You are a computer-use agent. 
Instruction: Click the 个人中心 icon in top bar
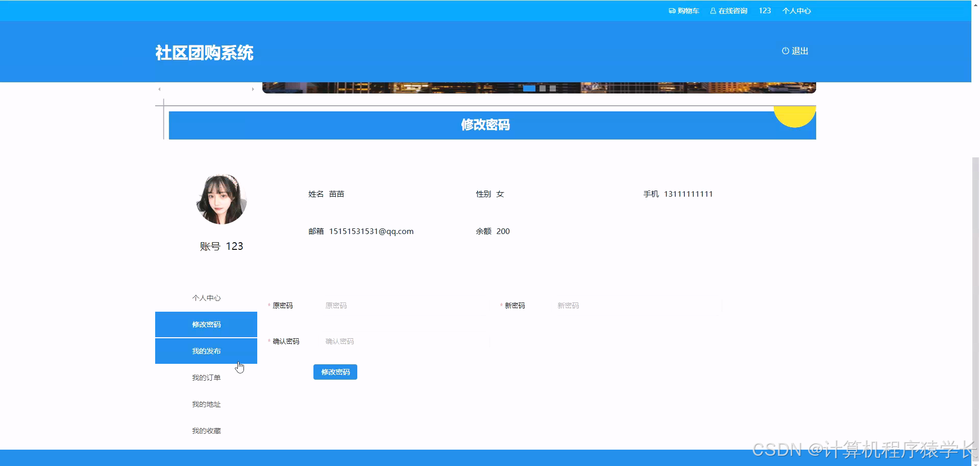point(797,10)
